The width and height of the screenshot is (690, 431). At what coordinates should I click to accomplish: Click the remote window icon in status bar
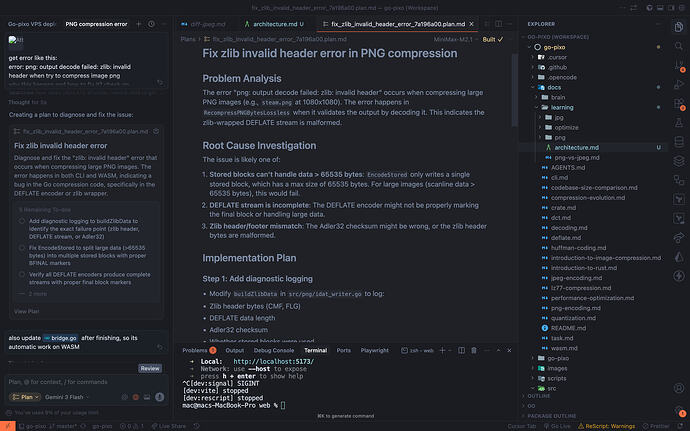click(x=7, y=426)
